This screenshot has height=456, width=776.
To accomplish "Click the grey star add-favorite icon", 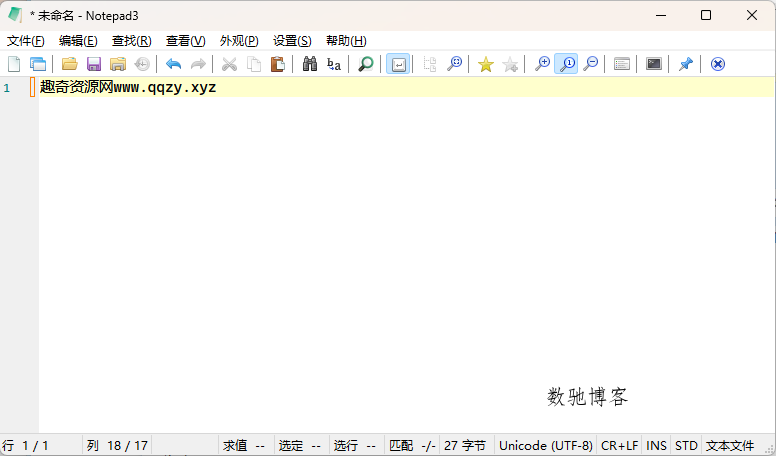I will click(x=510, y=64).
